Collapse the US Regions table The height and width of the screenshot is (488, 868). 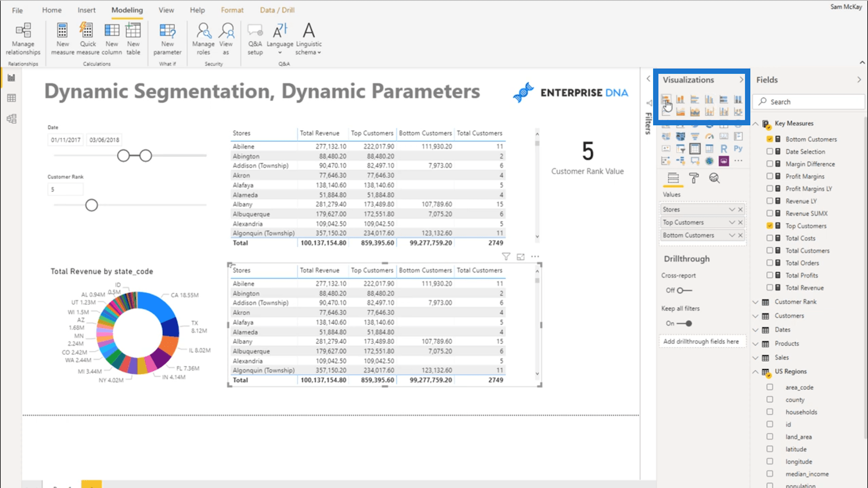click(756, 372)
